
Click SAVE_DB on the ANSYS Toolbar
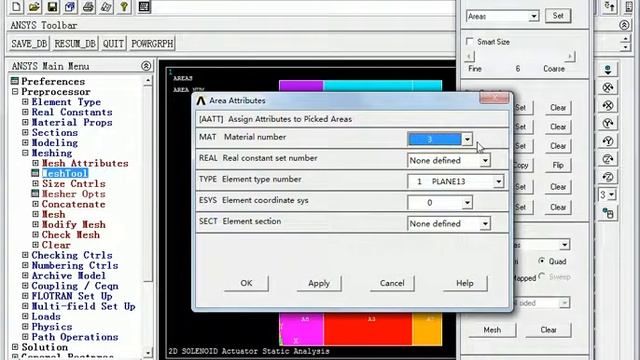[29, 43]
